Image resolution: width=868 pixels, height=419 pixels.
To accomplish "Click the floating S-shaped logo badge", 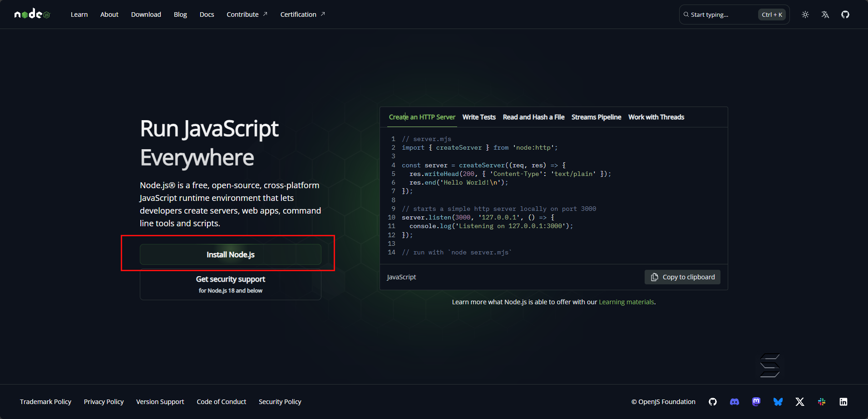I will point(770,365).
